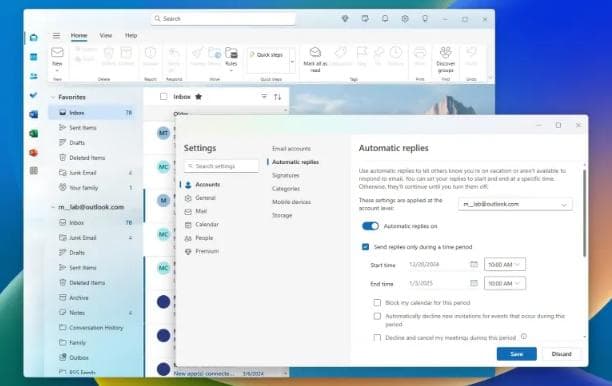Viewport: 612px width, 386px height.
Task: Discard the automatic replies changes
Action: (561, 354)
